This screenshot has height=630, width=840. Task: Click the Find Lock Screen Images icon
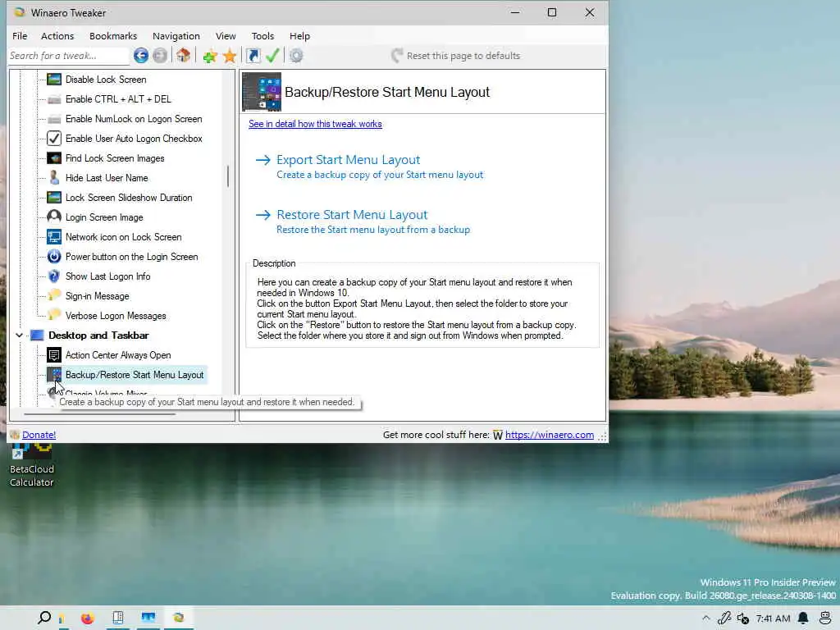[x=54, y=158]
